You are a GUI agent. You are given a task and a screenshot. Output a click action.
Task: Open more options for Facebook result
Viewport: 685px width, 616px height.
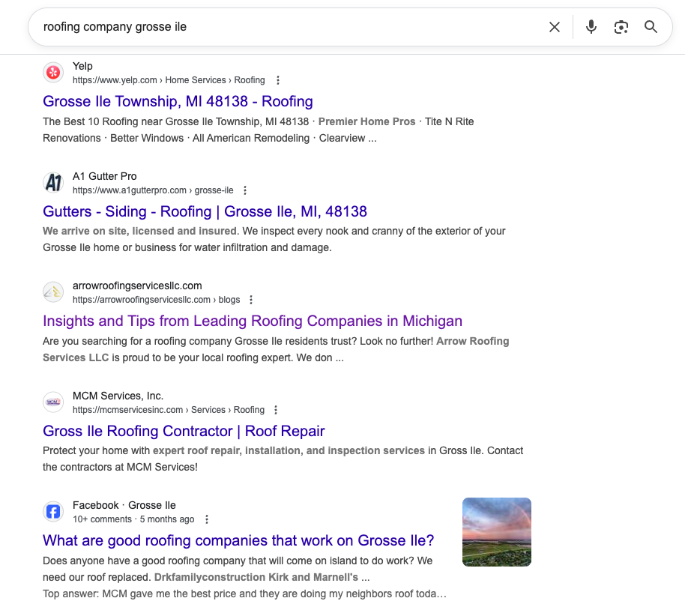coord(207,519)
